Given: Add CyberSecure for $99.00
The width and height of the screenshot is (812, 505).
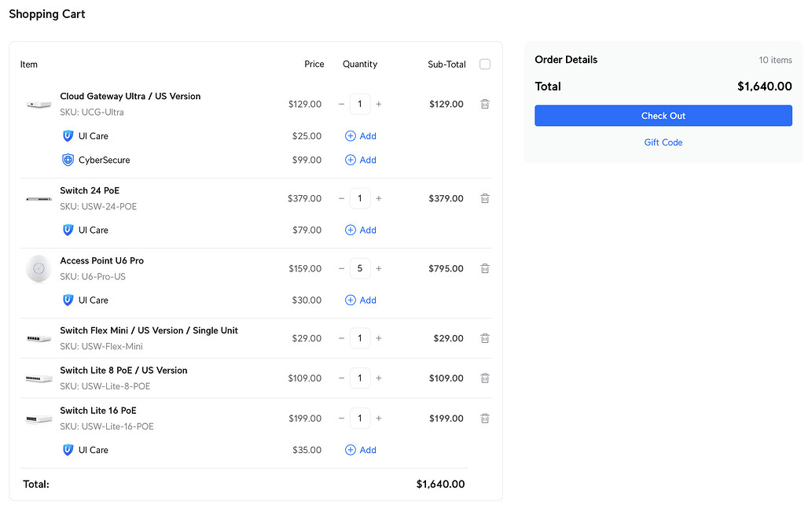Looking at the screenshot, I should pyautogui.click(x=361, y=160).
